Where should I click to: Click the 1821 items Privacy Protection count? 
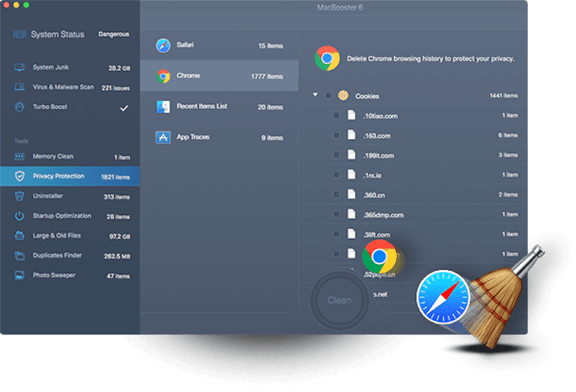[x=115, y=177]
